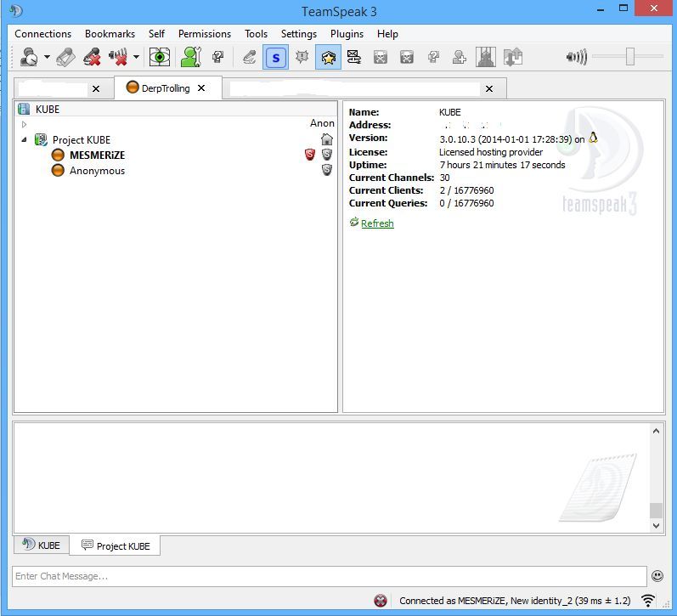Click the envelope message toolbar icon
The image size is (677, 616).
click(x=354, y=57)
